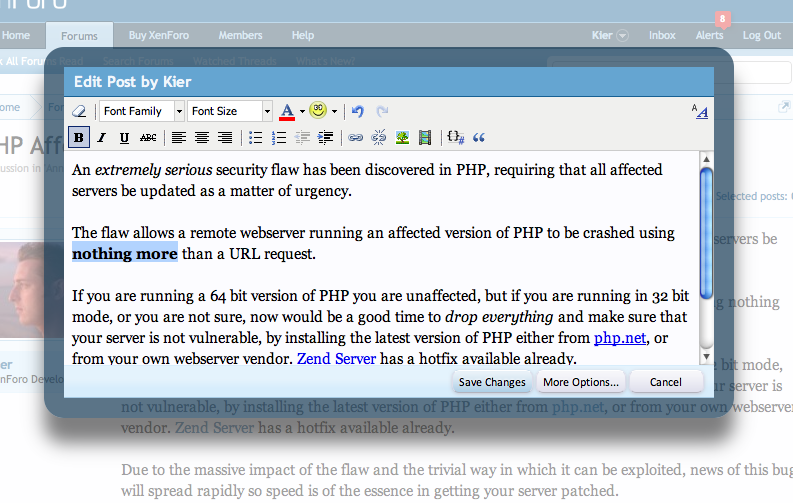Click the unlink broken-chain icon
The width and height of the screenshot is (793, 503).
tap(378, 138)
